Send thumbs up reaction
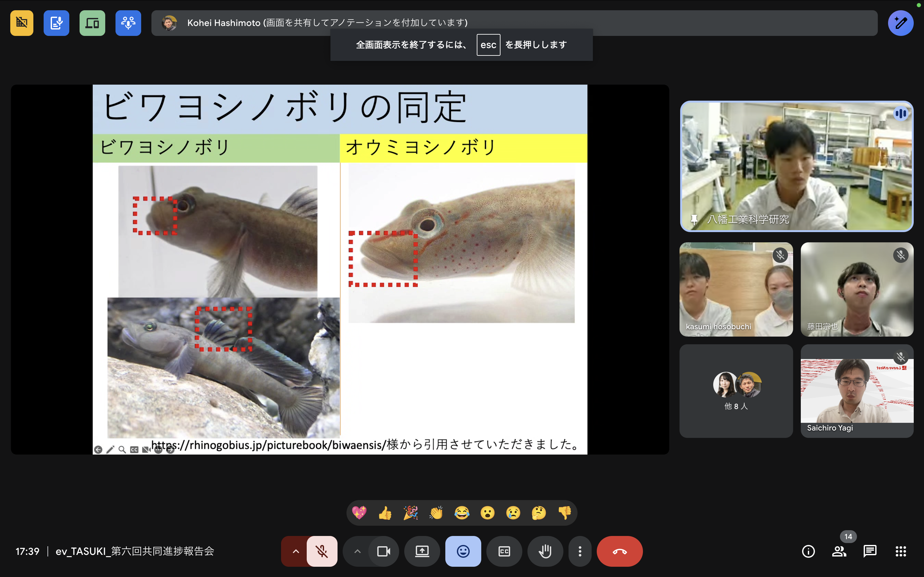 click(385, 513)
